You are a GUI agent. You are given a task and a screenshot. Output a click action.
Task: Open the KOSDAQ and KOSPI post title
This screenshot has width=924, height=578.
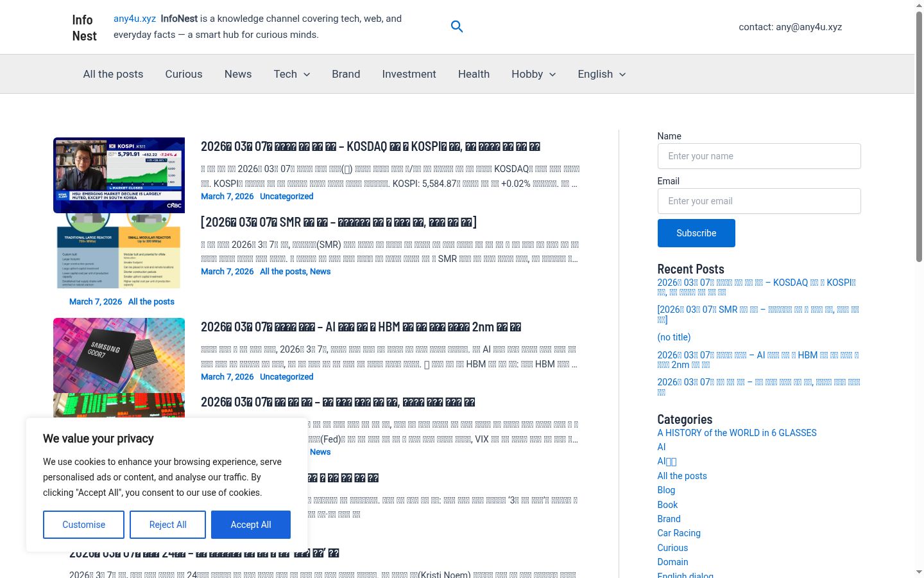370,146
